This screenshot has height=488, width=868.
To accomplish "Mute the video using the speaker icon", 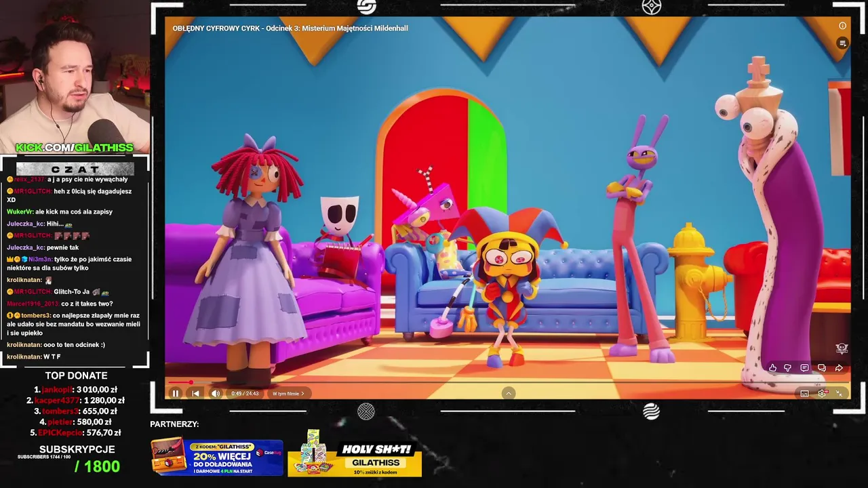I will click(x=216, y=393).
